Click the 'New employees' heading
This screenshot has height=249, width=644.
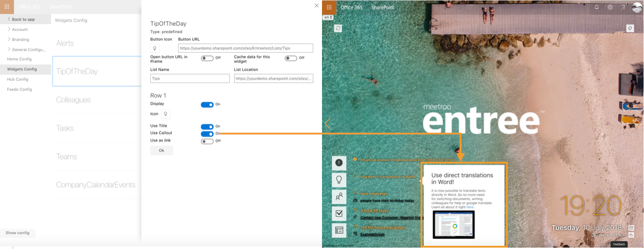point(374,194)
